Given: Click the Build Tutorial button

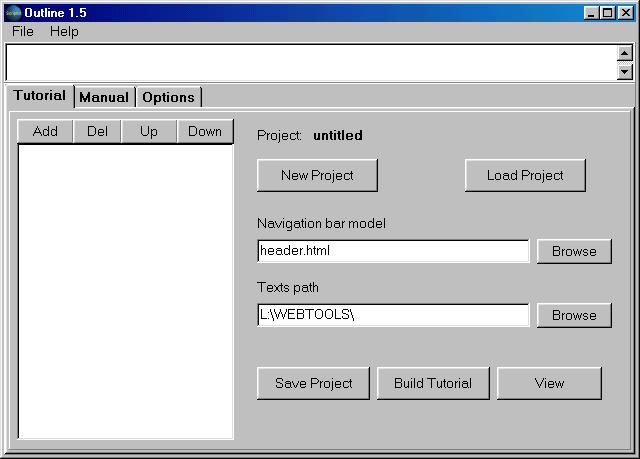Looking at the screenshot, I should tap(433, 383).
